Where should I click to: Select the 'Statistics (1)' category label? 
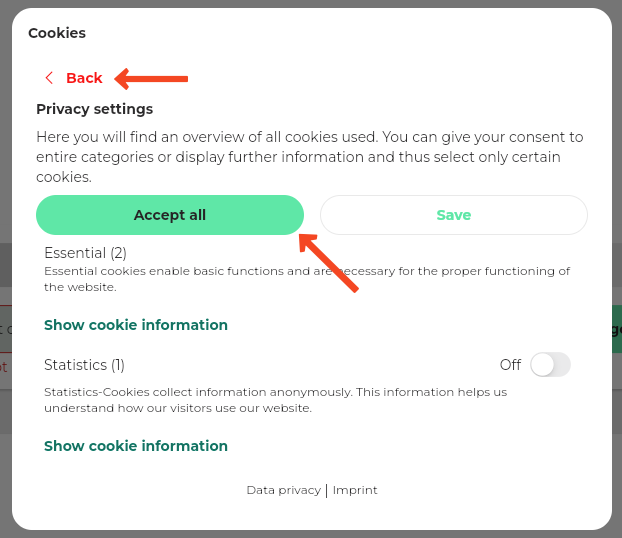(x=84, y=365)
